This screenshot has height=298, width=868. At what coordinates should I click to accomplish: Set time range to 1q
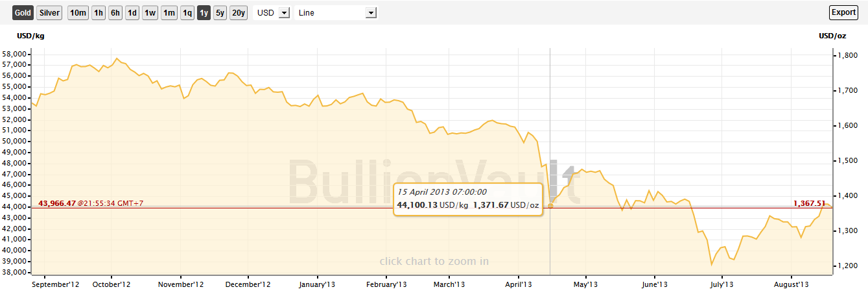tap(187, 13)
